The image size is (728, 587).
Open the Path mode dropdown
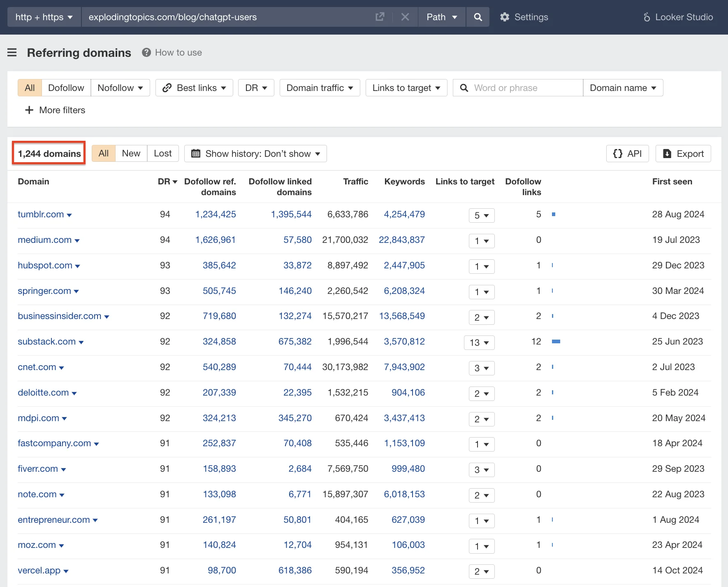point(442,17)
